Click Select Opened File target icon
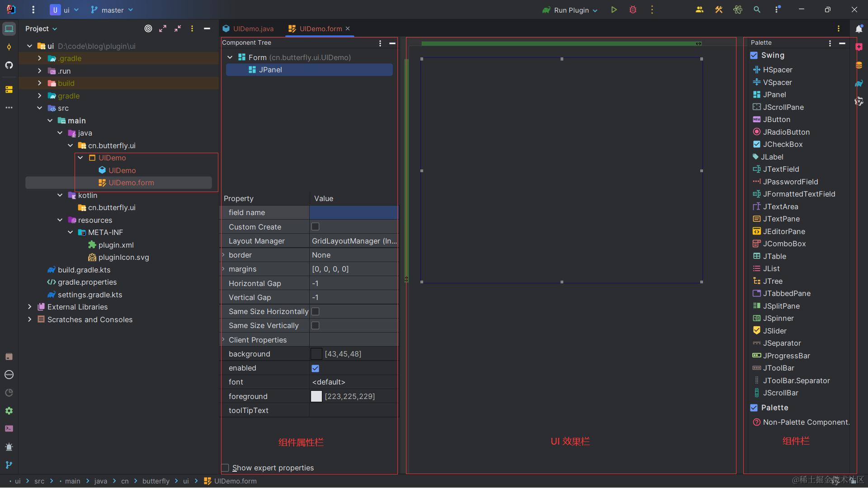 pos(148,28)
